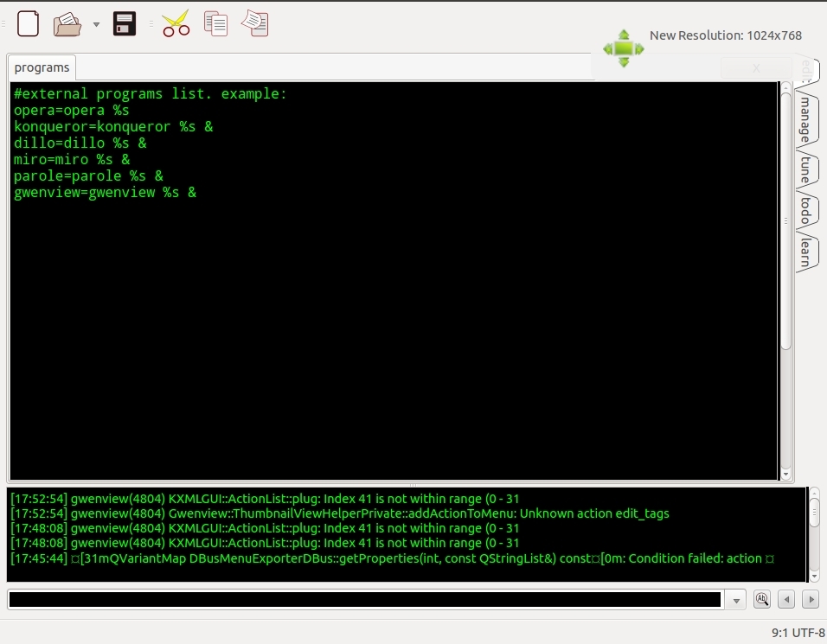Click the New Resolution: 1024x768 notice
Viewport: 827px width, 644px height.
pyautogui.click(x=725, y=35)
